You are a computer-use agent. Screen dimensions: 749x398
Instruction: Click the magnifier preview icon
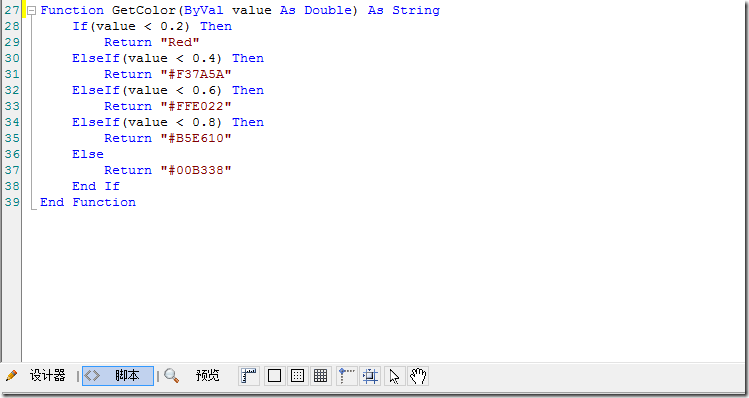tap(171, 376)
